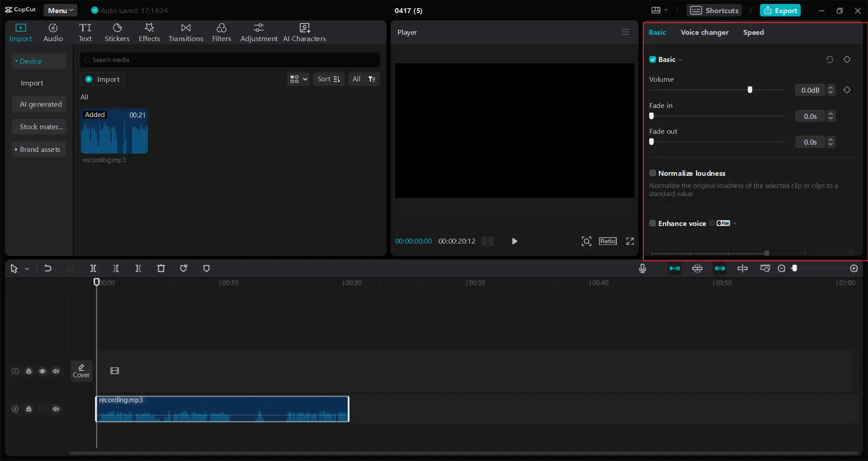Image resolution: width=868 pixels, height=461 pixels.
Task: Select the recording.mp3 clip in the timeline
Action: click(222, 409)
